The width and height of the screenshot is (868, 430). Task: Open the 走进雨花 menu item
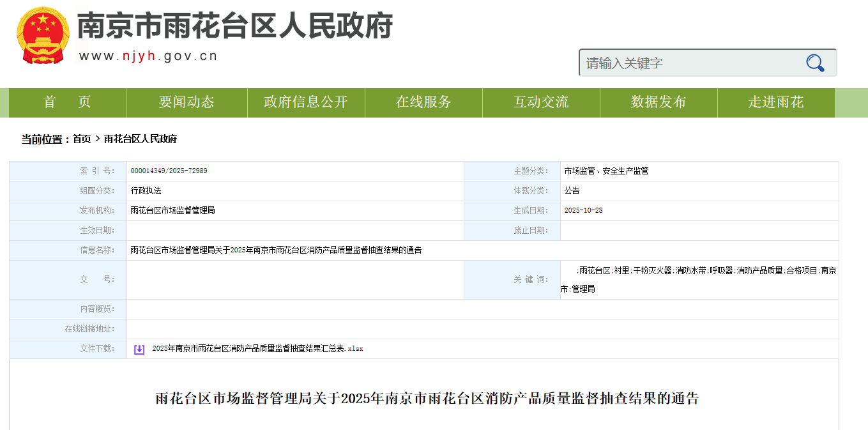(776, 102)
